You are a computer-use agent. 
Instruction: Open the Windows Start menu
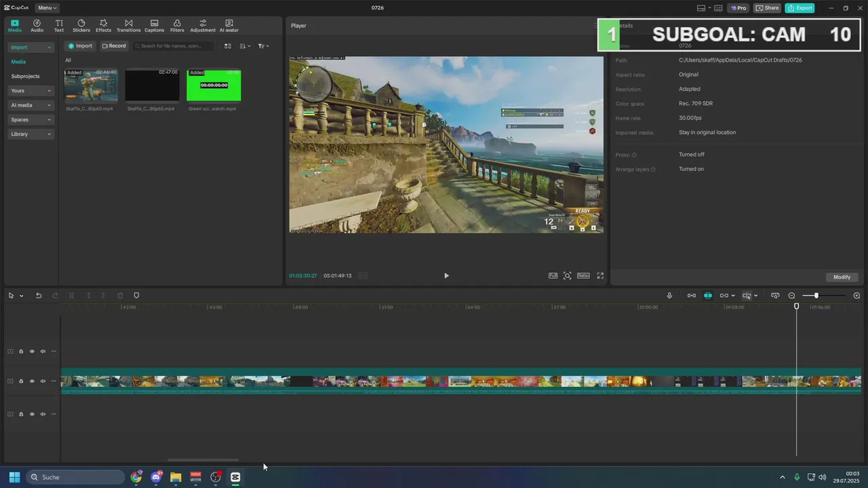click(14, 477)
